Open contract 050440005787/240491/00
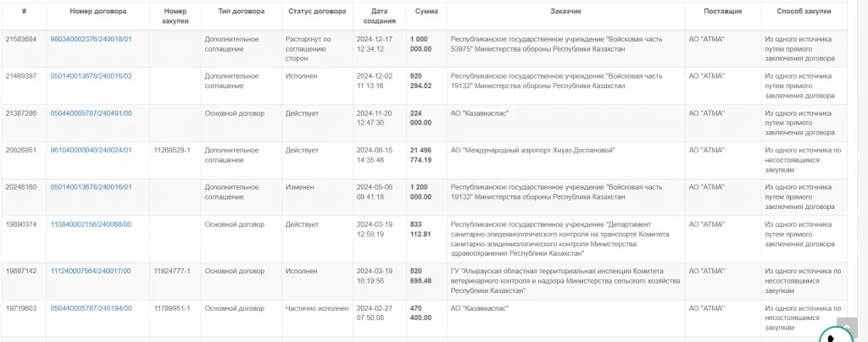Image resolution: width=868 pixels, height=342 pixels. coord(91,113)
